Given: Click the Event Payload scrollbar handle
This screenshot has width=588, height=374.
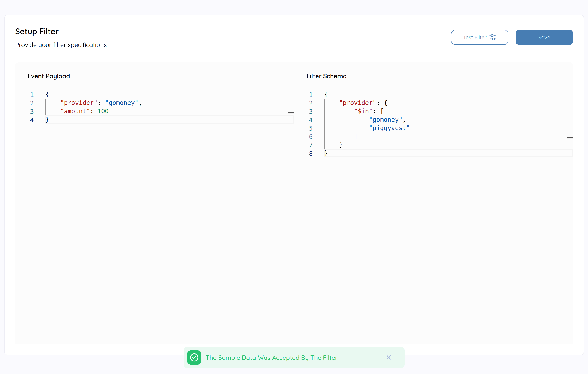Looking at the screenshot, I should click(x=291, y=112).
